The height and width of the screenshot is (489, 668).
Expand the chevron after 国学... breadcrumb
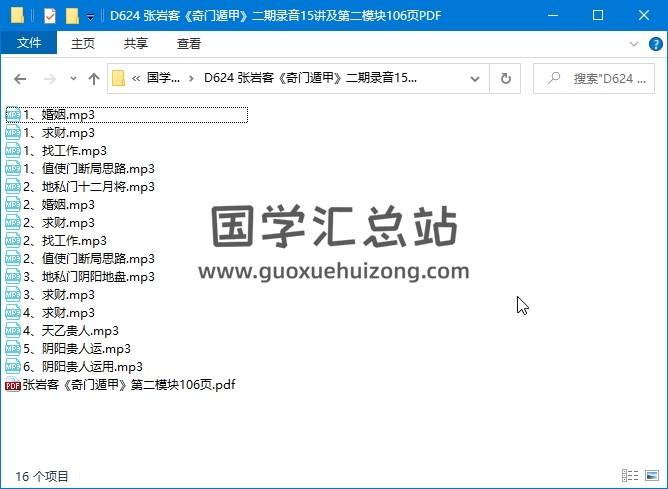coord(191,78)
